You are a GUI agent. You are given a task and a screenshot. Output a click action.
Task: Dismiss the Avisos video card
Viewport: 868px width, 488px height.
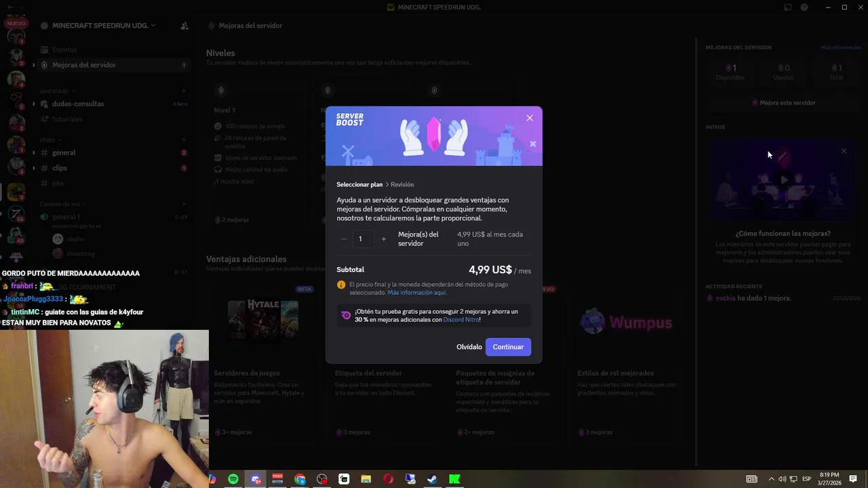click(x=844, y=151)
